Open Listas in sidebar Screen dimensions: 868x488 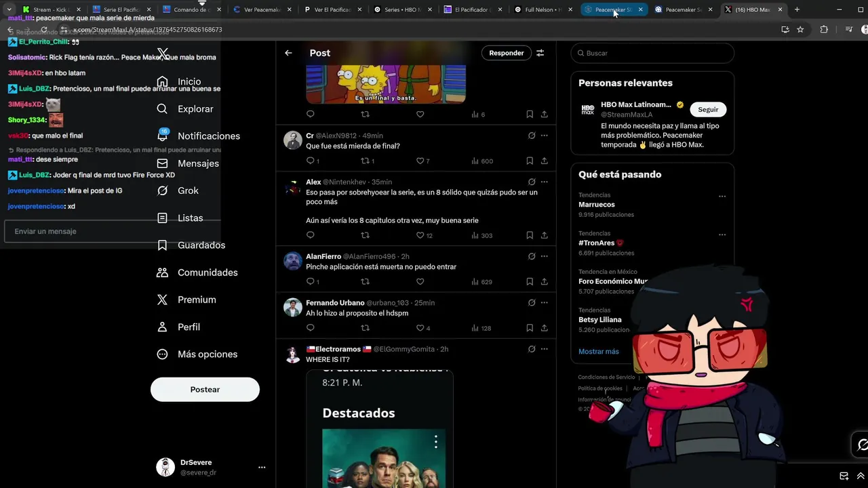tap(190, 218)
